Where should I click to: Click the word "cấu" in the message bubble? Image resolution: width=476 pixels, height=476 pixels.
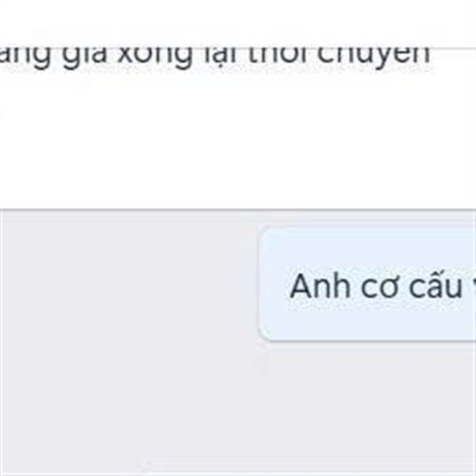click(435, 284)
